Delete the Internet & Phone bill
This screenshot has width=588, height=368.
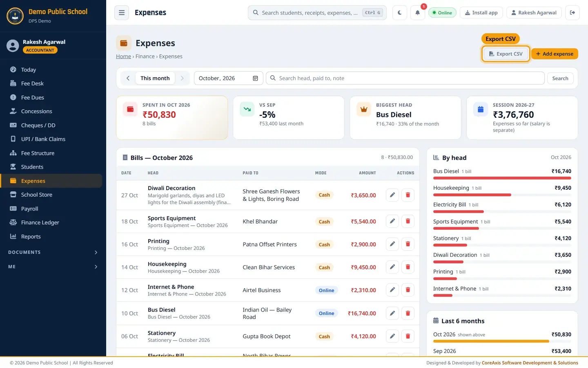[408, 290]
